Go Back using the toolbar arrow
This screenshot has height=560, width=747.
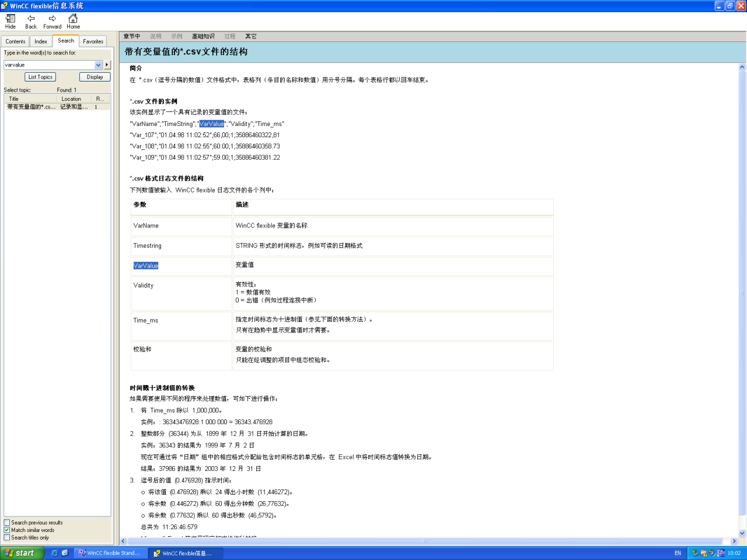pos(31,22)
